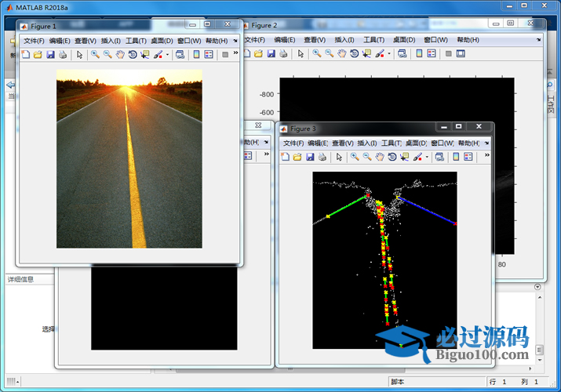Screen dimensions: 561x392
Task: Click detected lane lines image in Figure 3
Action: 384,260
